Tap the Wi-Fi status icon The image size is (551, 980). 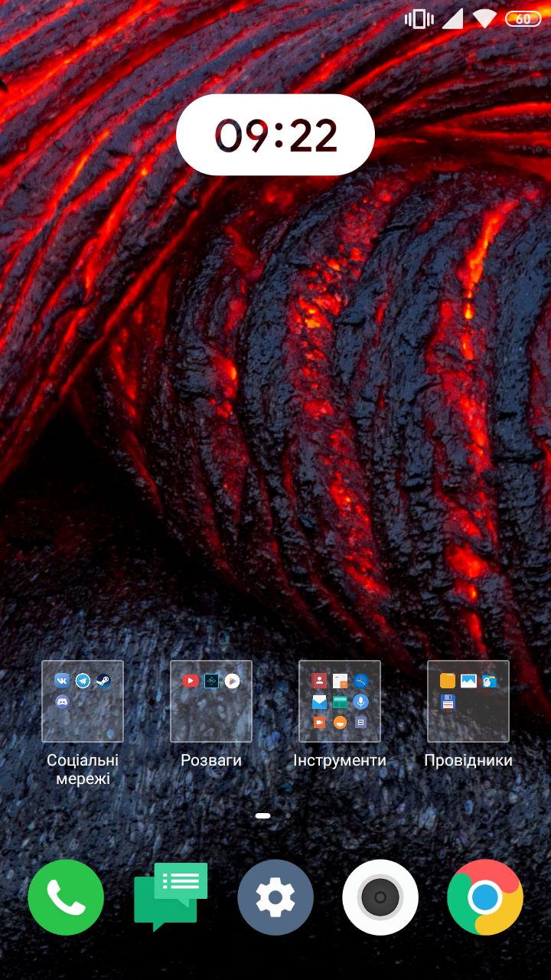[x=484, y=19]
